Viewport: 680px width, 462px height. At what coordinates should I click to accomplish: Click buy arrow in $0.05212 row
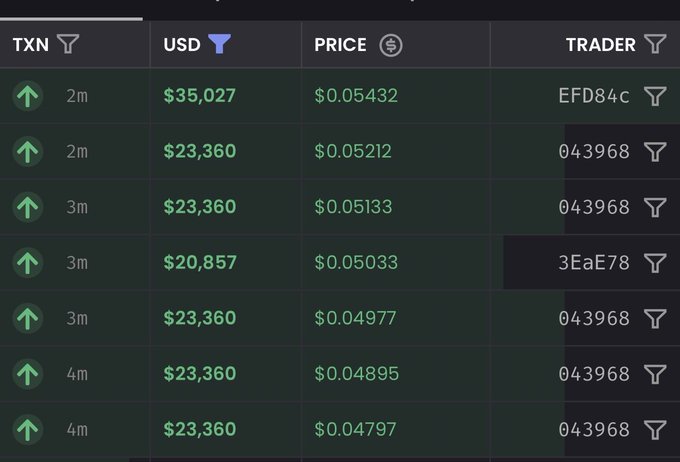click(x=28, y=151)
